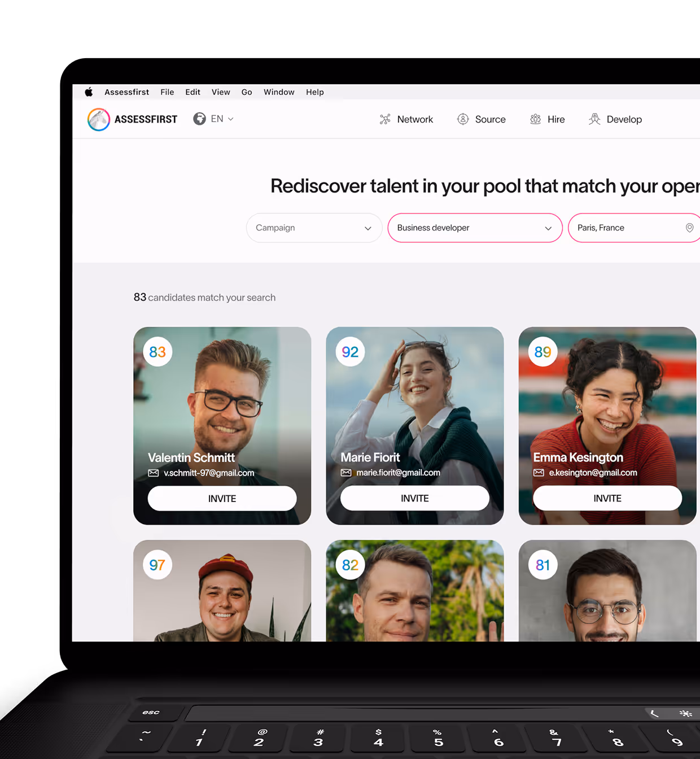Click the envelope icon beside v.schmitt-97@gmail.com
The height and width of the screenshot is (759, 700).
pyautogui.click(x=154, y=473)
